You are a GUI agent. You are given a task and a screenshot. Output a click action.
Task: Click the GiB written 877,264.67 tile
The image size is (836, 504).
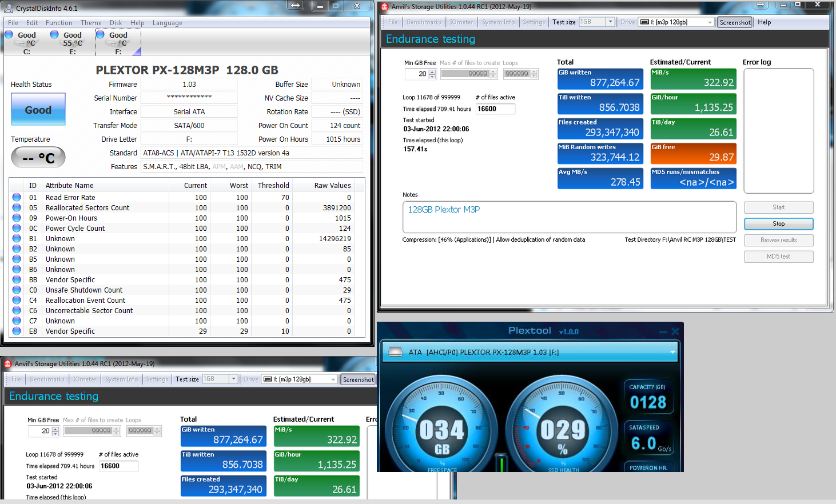600,79
